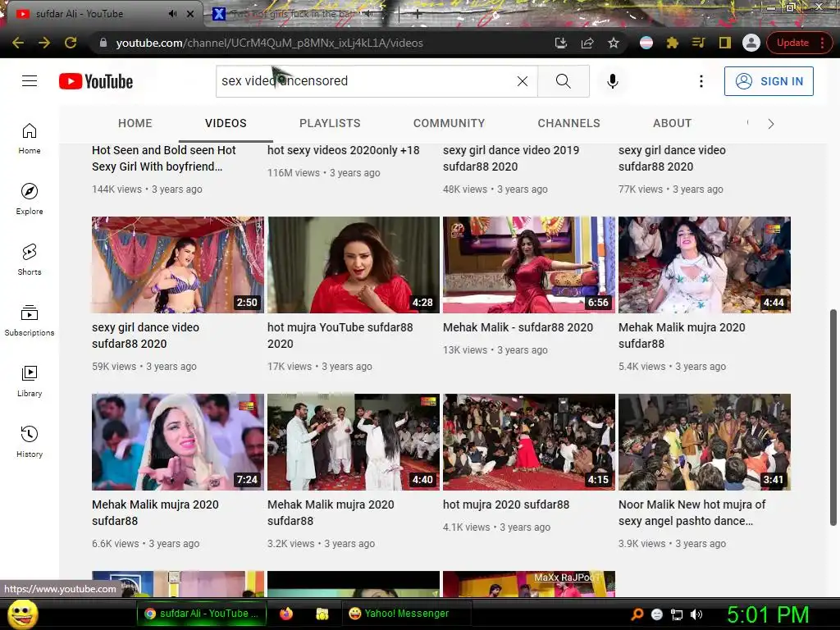Go to YouTube home via logo
Viewport: 840px width, 630px height.
coord(96,81)
